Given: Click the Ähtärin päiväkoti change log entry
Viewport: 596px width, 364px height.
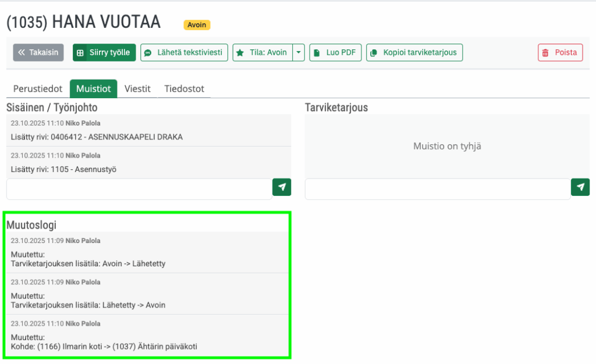Looking at the screenshot, I should [104, 347].
